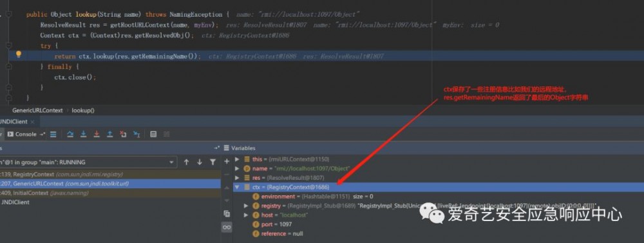The image size is (644, 243).
Task: Click the Step Into debugger icon
Action: point(83,135)
